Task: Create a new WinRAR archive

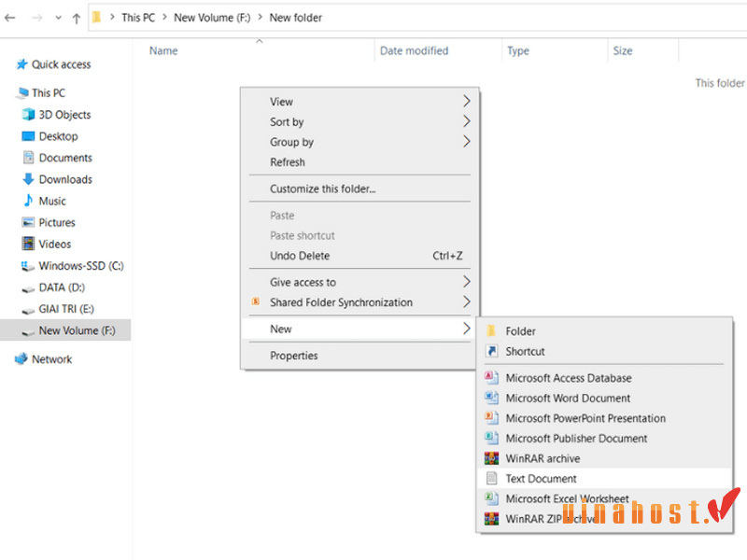Action: tap(604, 458)
